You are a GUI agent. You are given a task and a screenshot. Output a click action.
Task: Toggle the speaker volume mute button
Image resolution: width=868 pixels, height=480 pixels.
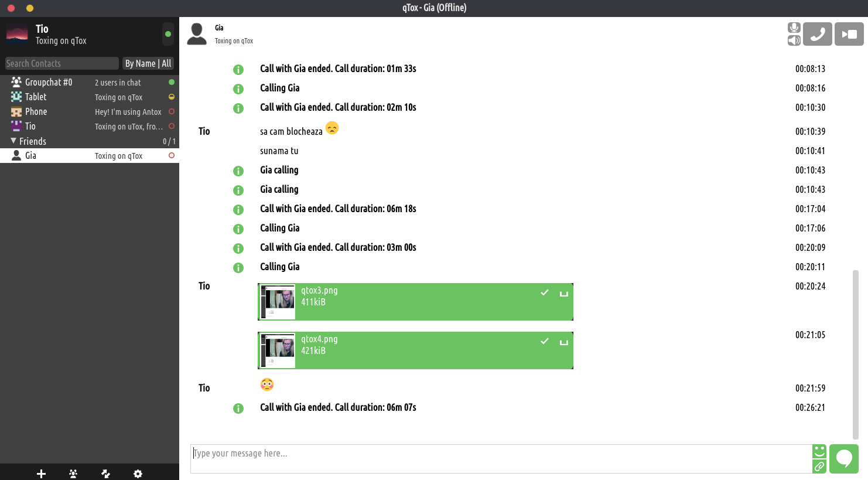(794, 40)
